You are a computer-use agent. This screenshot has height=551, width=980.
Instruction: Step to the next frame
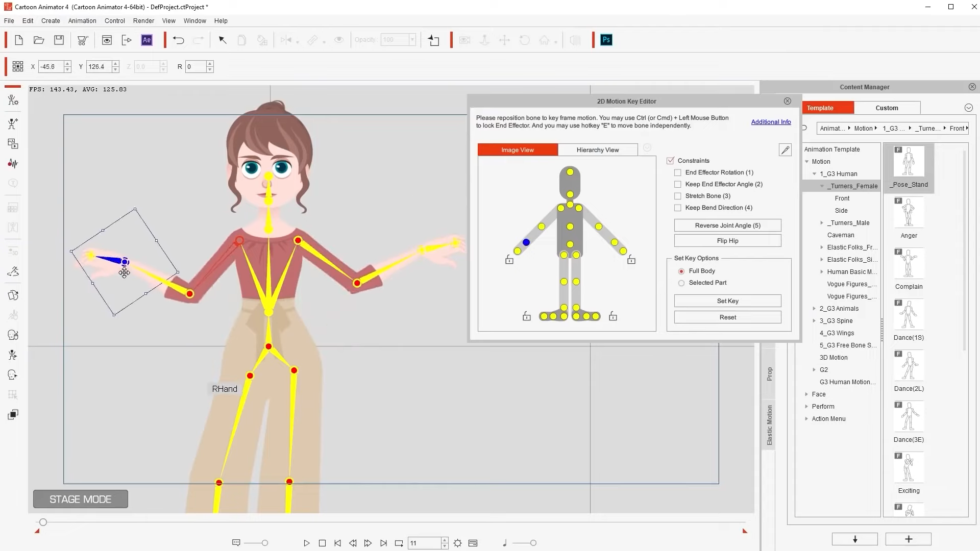click(x=368, y=543)
